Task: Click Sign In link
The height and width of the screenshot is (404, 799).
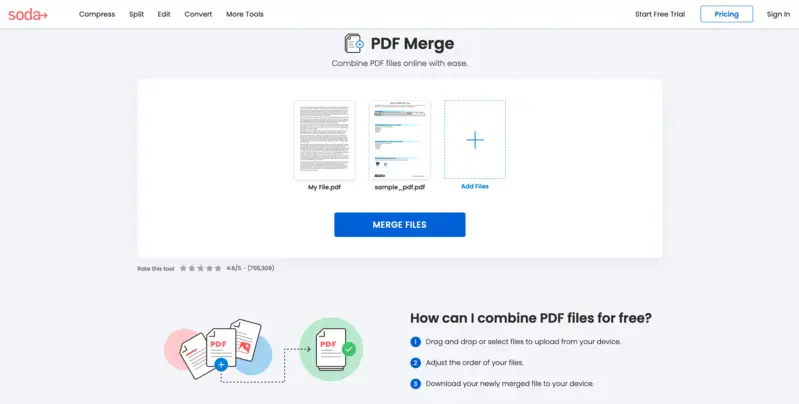Action: [778, 14]
